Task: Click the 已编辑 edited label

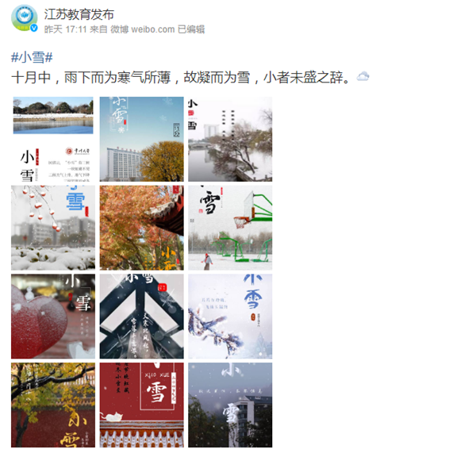Action: click(191, 29)
